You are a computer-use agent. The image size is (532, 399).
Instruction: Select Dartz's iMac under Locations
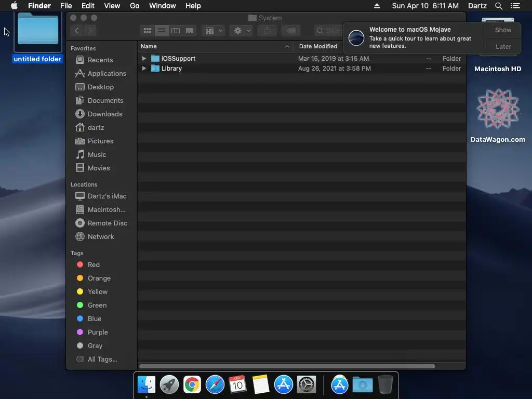107,196
